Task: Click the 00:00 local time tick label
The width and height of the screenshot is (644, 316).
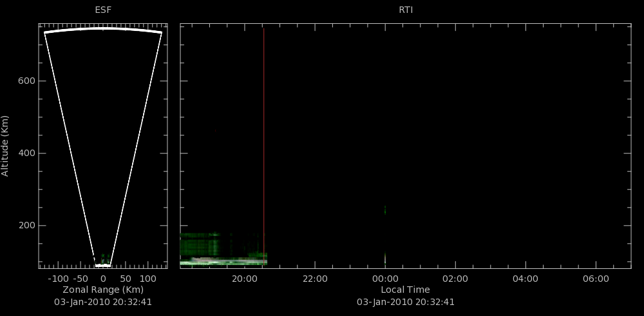Action: click(385, 279)
